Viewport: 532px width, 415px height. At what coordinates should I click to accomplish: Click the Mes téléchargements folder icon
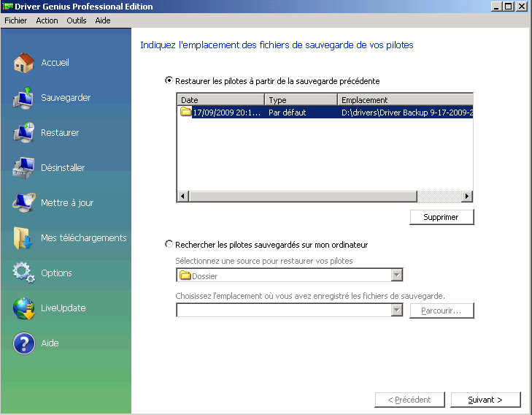coord(23,237)
